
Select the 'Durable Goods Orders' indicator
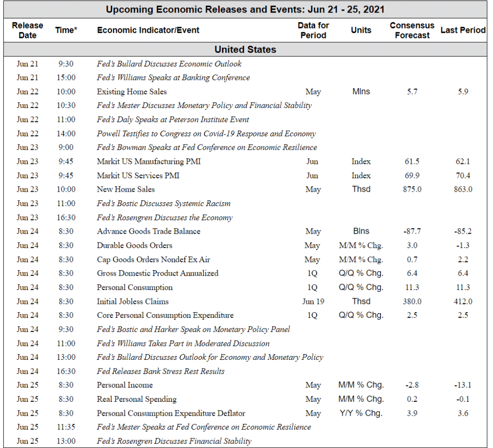(135, 245)
